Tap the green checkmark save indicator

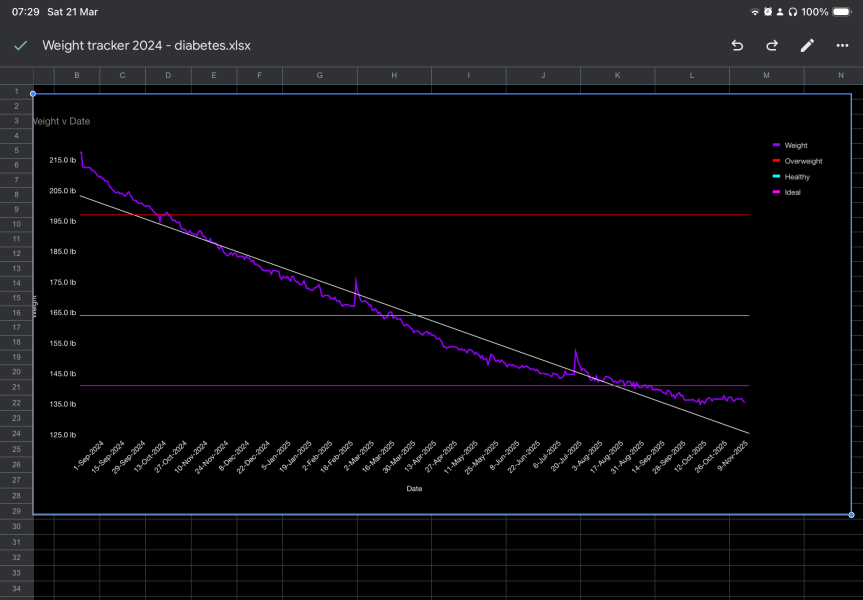(19, 46)
